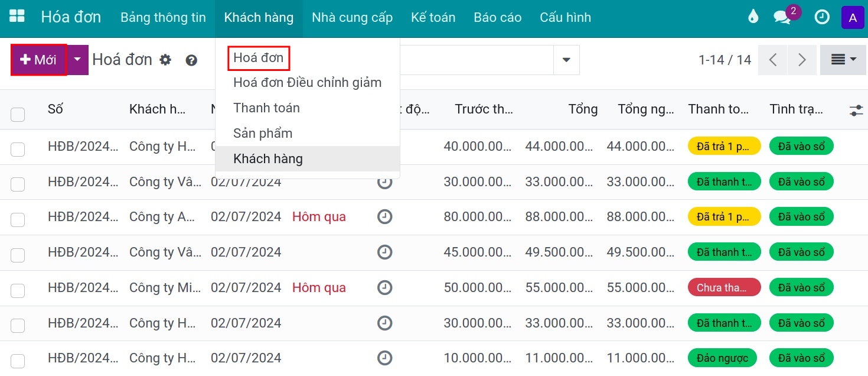Click activity clock in the 88.000.00 row
Image resolution: width=868 pixels, height=376 pixels.
(x=384, y=217)
